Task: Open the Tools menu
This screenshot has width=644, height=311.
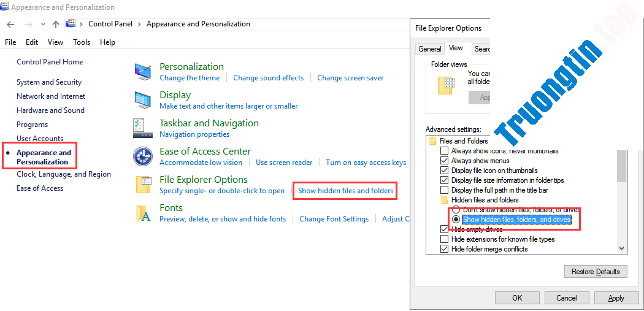Action: 82,42
